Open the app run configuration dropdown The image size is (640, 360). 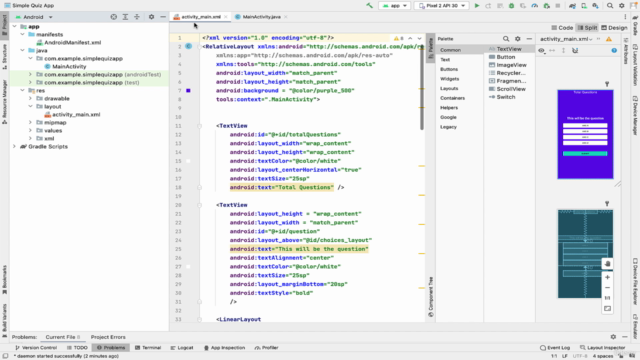click(394, 6)
